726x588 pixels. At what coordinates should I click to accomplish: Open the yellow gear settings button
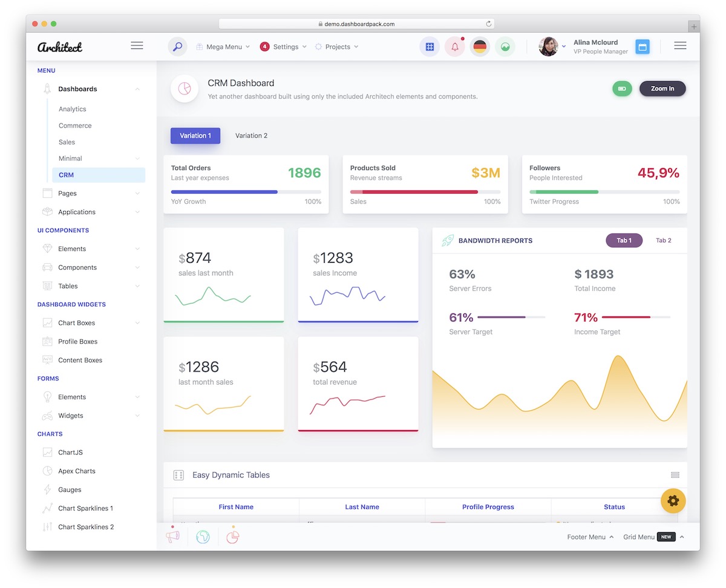tap(673, 501)
